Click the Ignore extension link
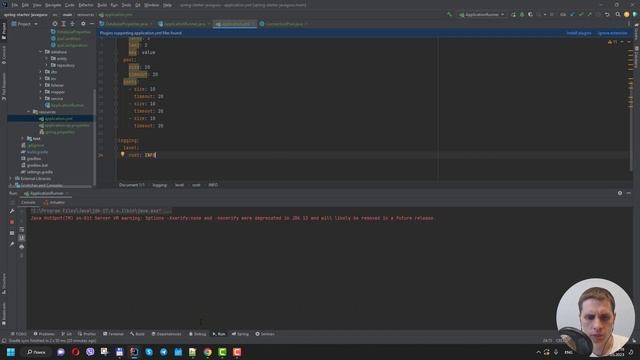The width and height of the screenshot is (640, 360). (x=612, y=33)
